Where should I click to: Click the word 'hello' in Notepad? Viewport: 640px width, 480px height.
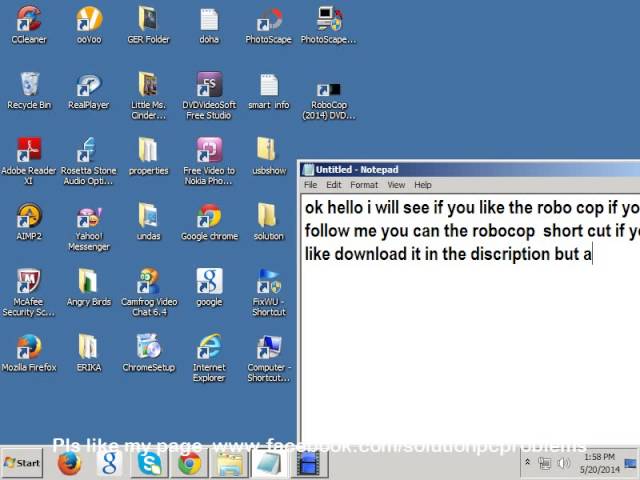(x=344, y=208)
